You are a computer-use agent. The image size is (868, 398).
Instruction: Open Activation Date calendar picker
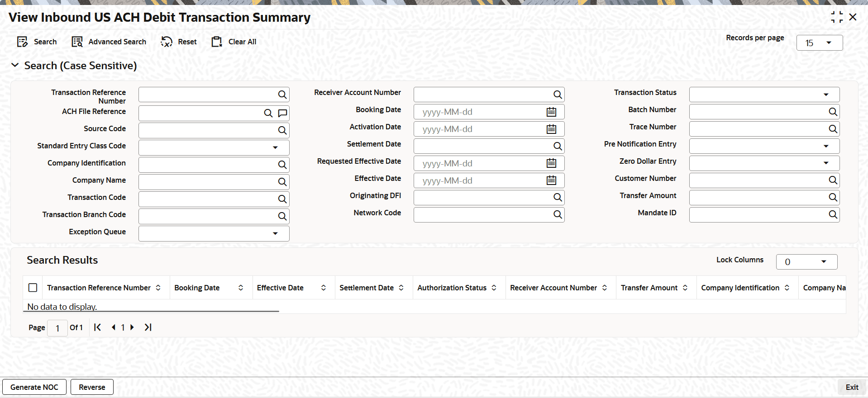[551, 129]
